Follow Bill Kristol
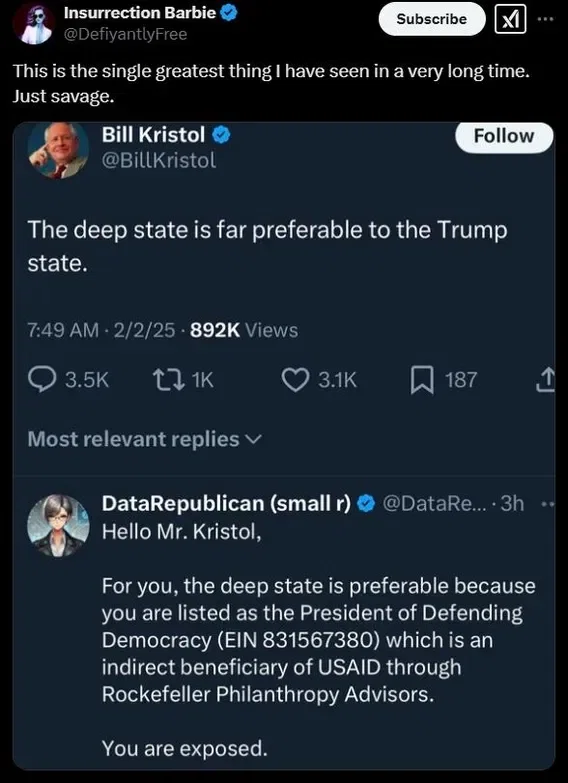The width and height of the screenshot is (568, 783). (504, 136)
